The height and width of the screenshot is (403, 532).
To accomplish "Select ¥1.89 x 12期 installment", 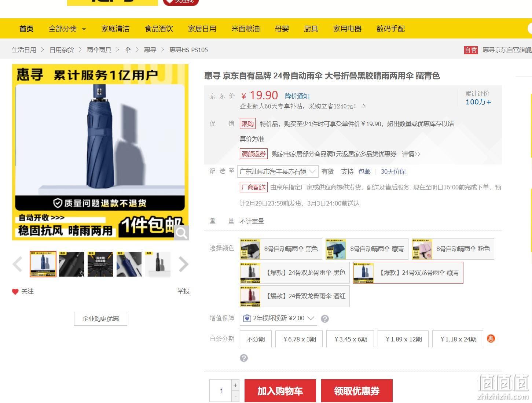I will point(403,339).
